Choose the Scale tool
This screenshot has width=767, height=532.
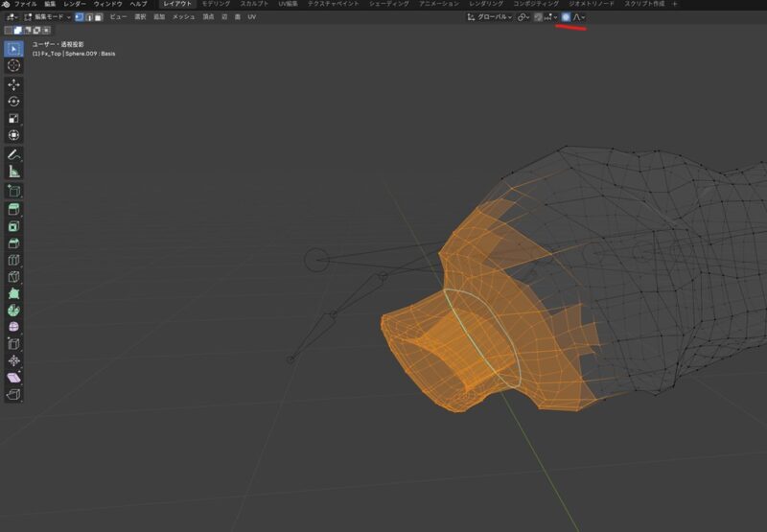pyautogui.click(x=13, y=118)
